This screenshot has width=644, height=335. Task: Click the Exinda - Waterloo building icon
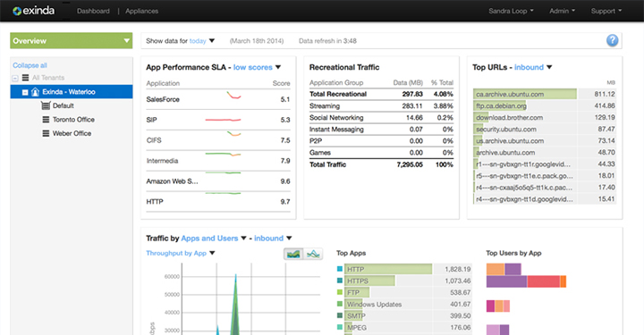[x=35, y=92]
